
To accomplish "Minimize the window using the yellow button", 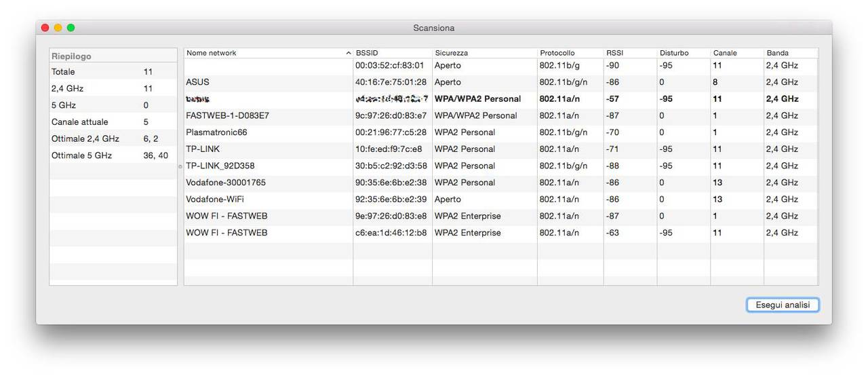I will click(58, 28).
